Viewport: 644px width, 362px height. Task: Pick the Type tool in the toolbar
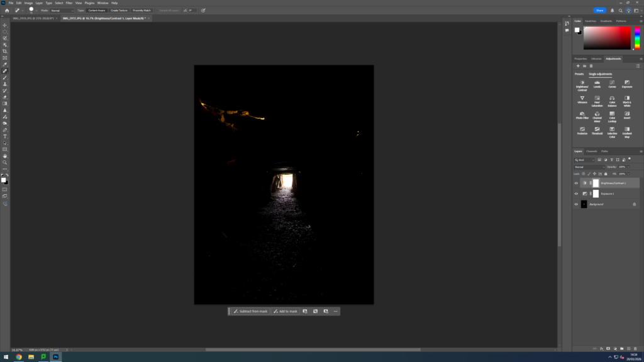(5, 136)
